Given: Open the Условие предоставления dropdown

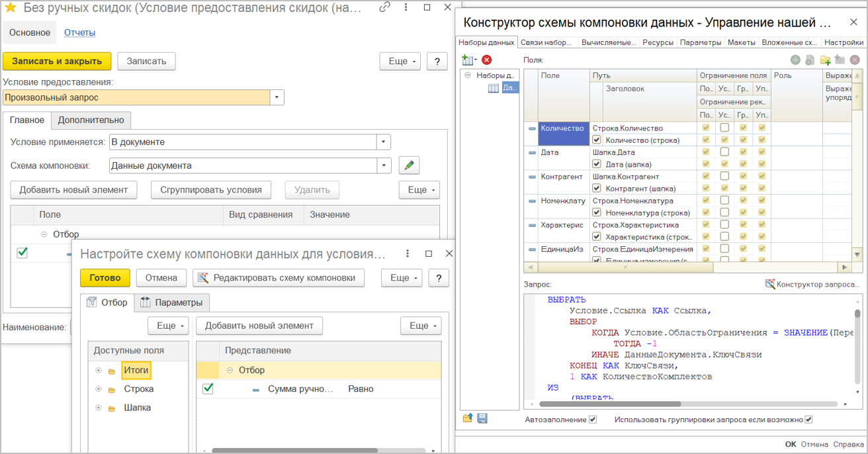Looking at the screenshot, I should 277,97.
